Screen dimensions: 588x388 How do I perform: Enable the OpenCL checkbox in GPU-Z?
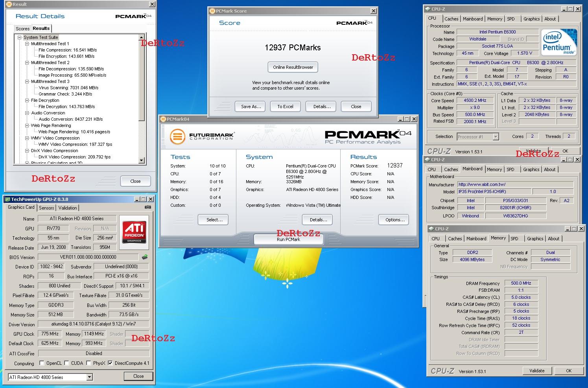(x=42, y=363)
